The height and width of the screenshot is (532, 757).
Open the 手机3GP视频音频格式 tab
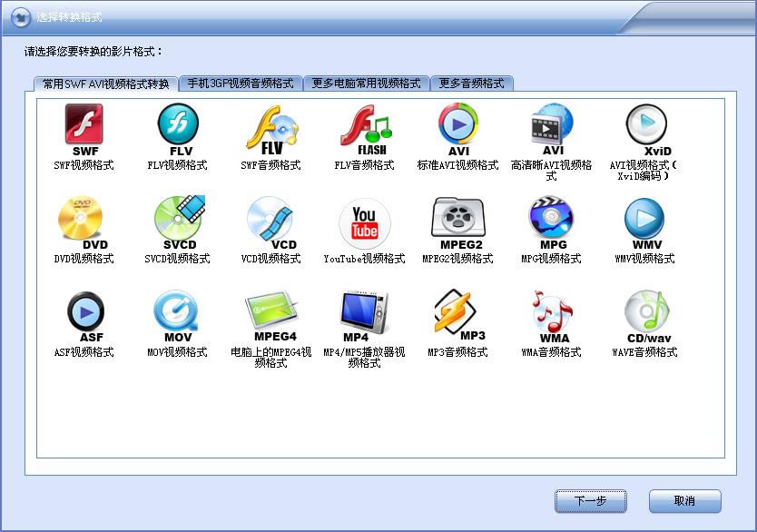(x=241, y=84)
